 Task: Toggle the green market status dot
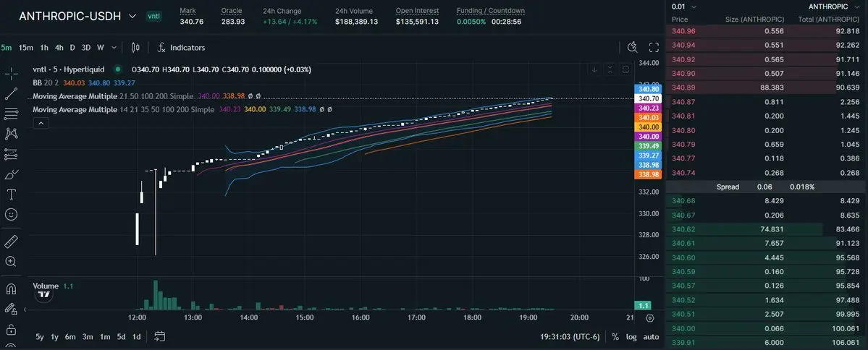coord(117,69)
